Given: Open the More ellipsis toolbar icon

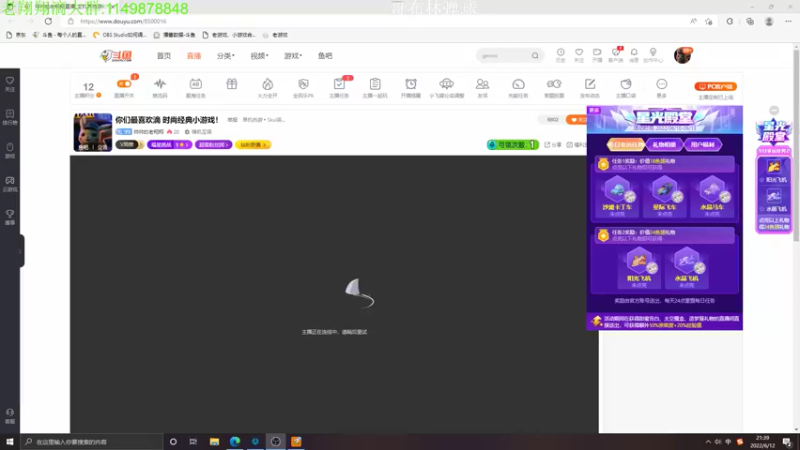Looking at the screenshot, I should coord(661,87).
